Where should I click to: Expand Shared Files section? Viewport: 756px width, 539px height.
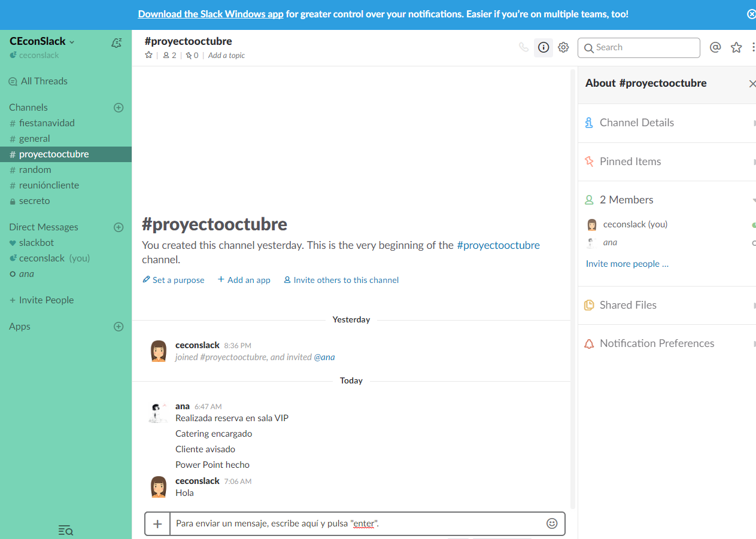click(x=667, y=305)
